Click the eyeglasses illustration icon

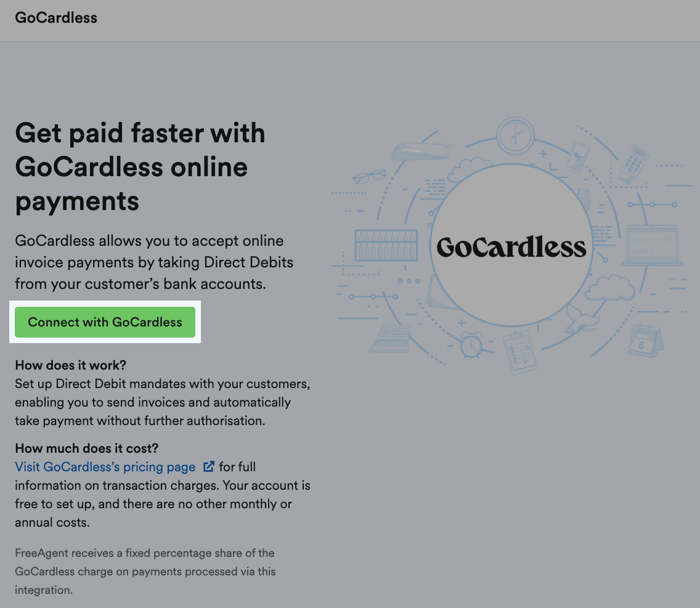(x=370, y=176)
